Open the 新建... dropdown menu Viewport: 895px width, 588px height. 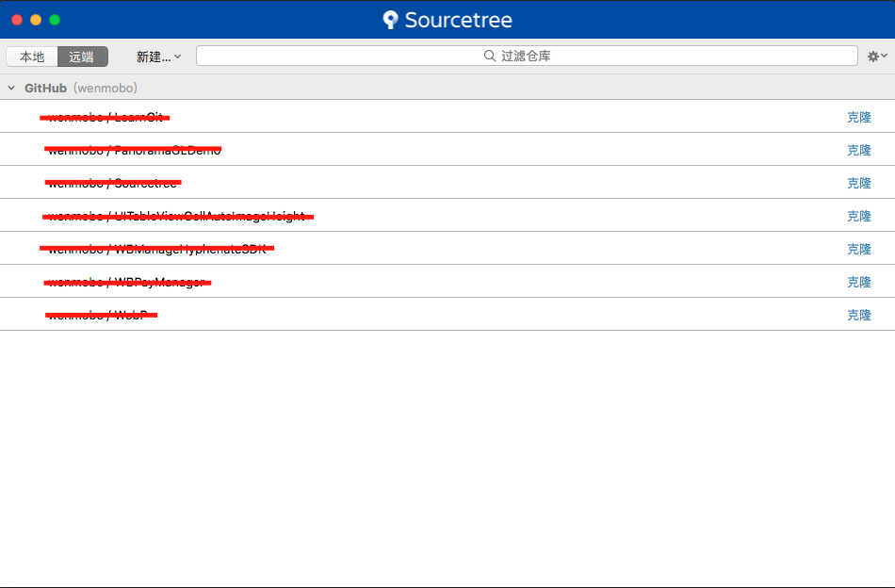[158, 57]
